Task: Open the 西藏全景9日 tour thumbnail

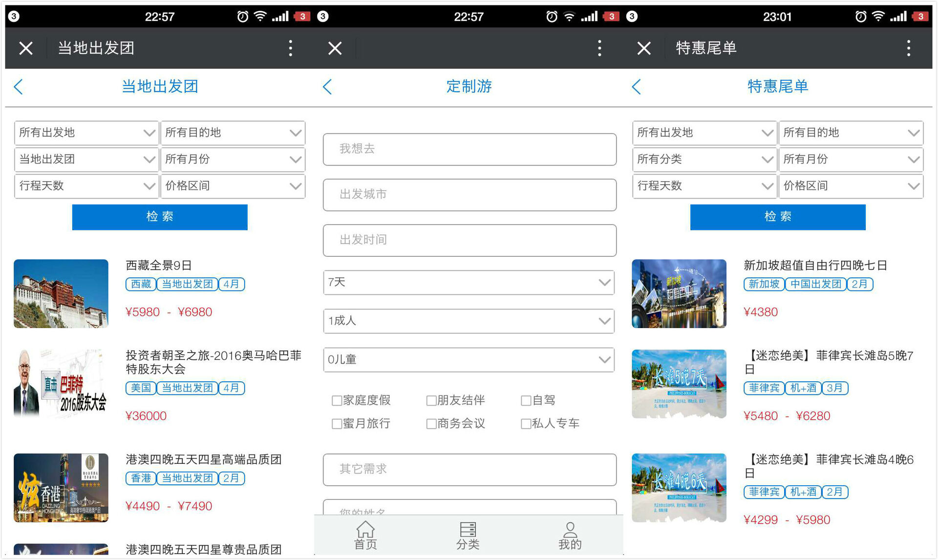Action: 61,293
